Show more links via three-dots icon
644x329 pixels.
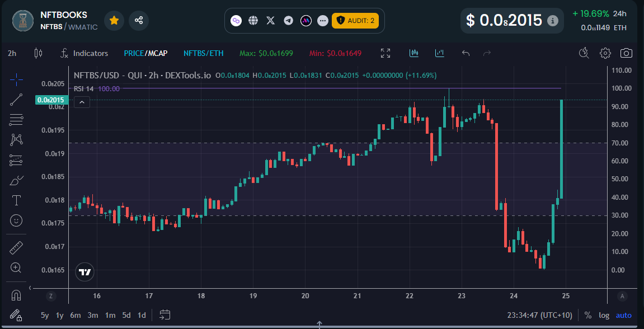(x=323, y=21)
